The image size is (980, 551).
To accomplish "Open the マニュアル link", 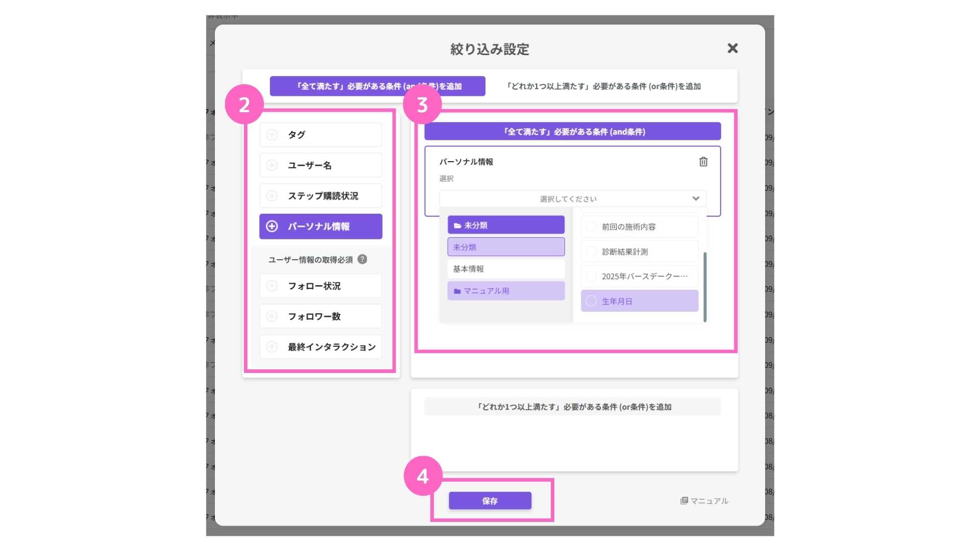I will point(704,501).
